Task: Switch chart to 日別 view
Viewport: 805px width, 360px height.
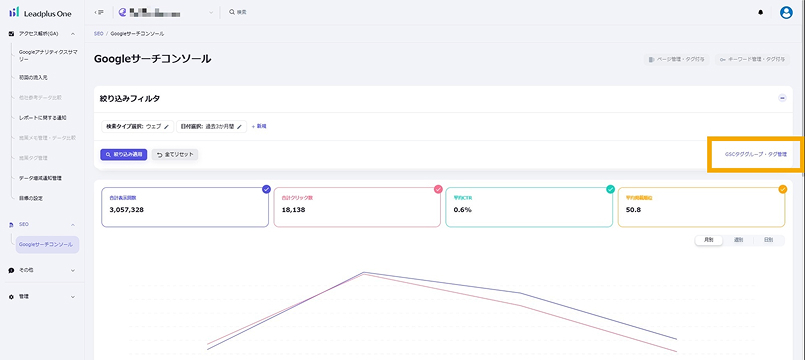Action: (x=768, y=240)
